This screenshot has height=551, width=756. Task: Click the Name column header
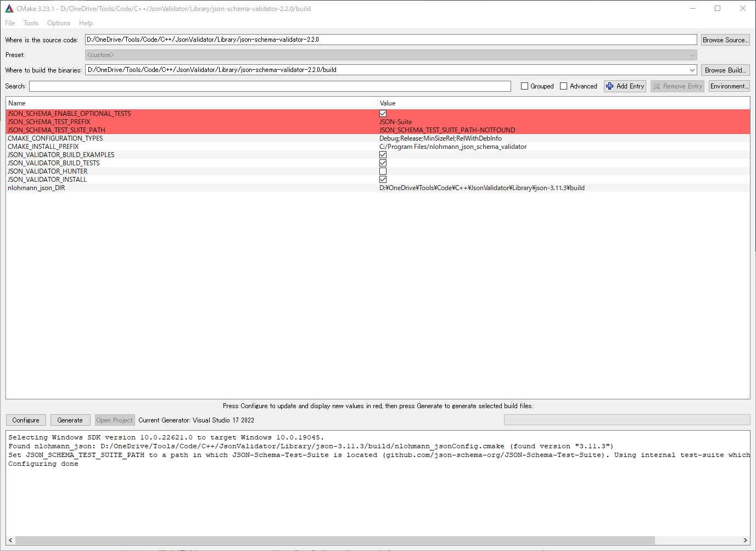pyautogui.click(x=192, y=103)
